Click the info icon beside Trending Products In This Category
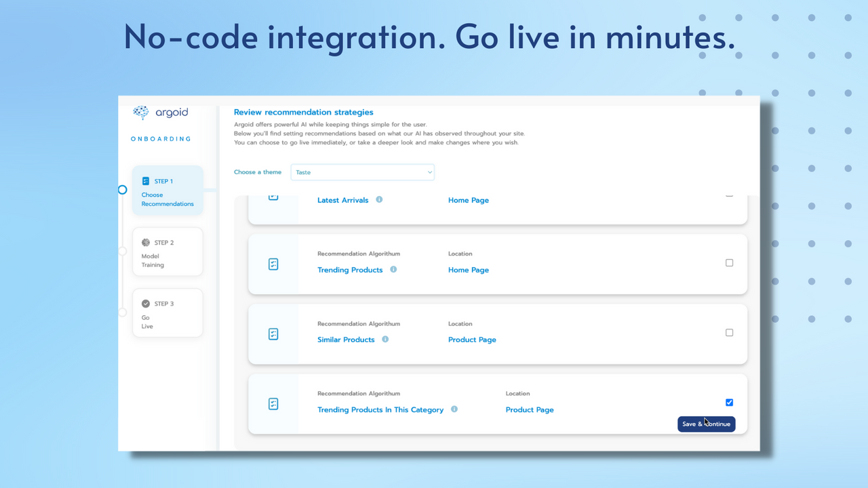 coord(455,409)
